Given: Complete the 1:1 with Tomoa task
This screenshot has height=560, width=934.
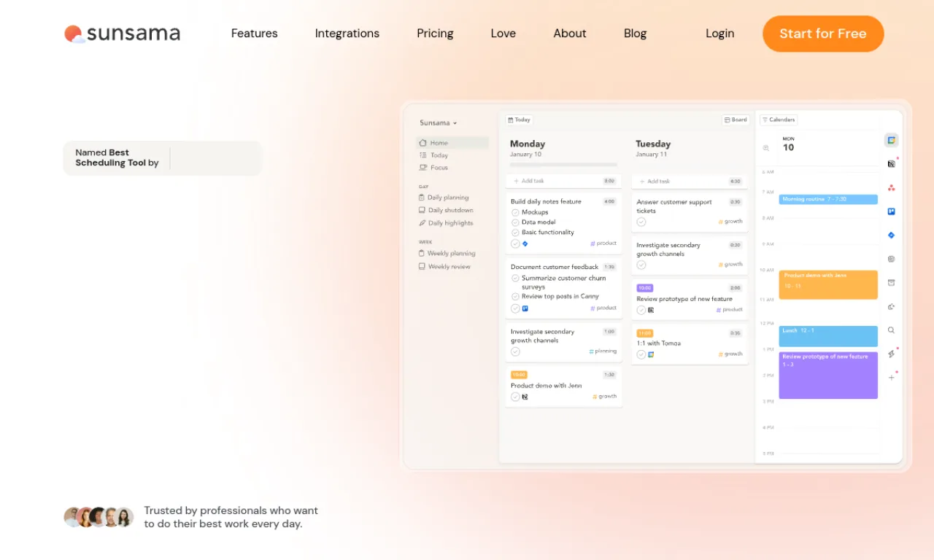Looking at the screenshot, I should pos(641,354).
